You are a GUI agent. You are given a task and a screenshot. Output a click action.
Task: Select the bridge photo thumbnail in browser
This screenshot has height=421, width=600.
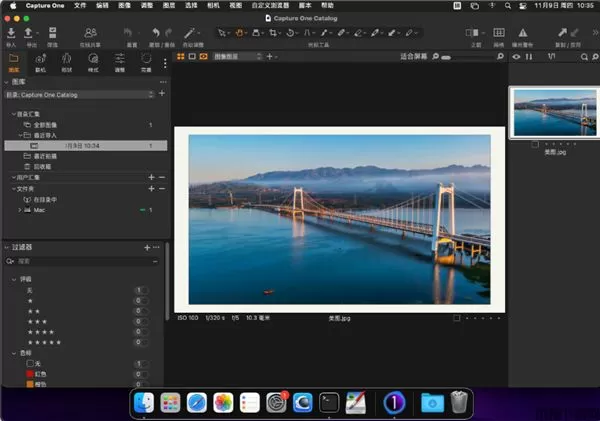[554, 112]
